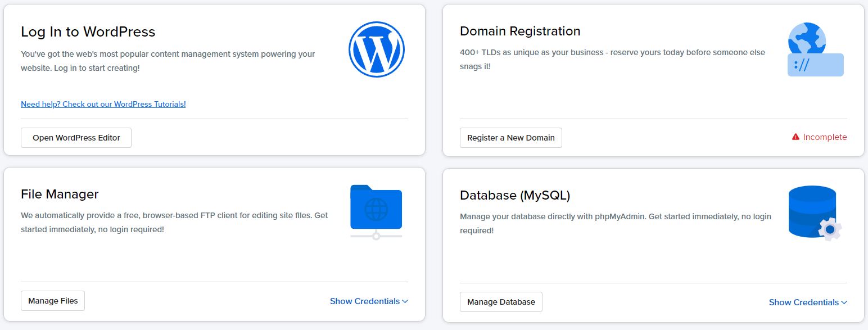Expand Show Credentials on File Manager card
The width and height of the screenshot is (868, 330).
point(364,301)
